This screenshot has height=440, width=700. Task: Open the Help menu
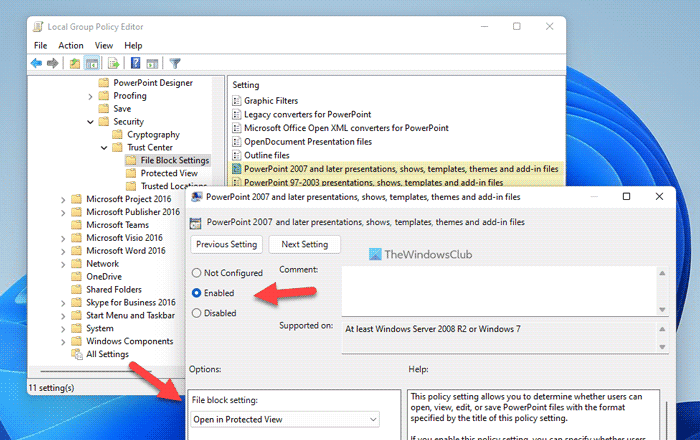133,46
